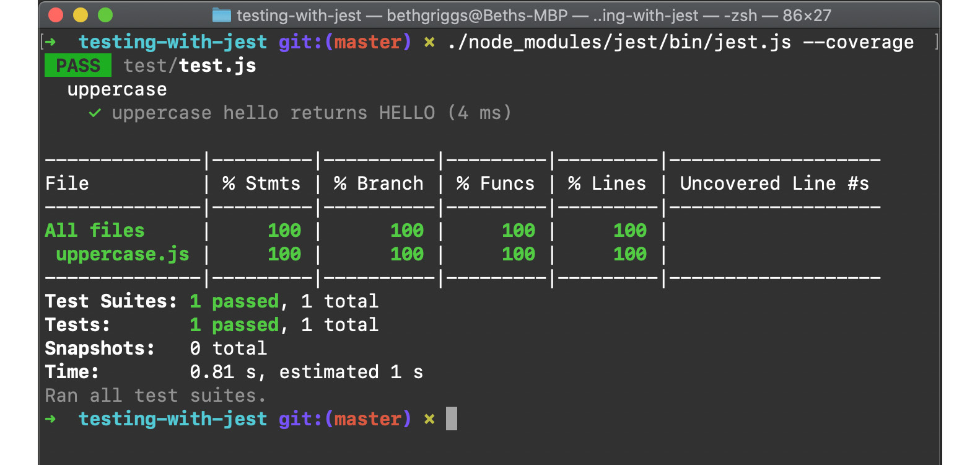The width and height of the screenshot is (980, 465).
Task: Click the 'uppercase' test suite name
Action: 117,90
